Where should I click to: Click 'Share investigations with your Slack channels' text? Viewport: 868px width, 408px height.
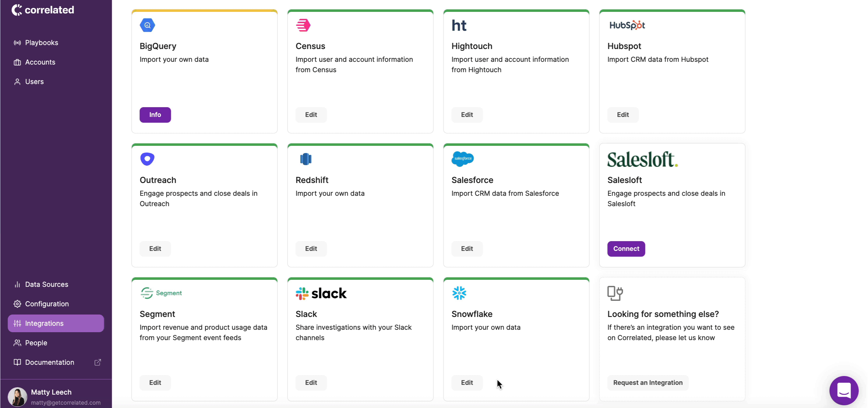[354, 332]
